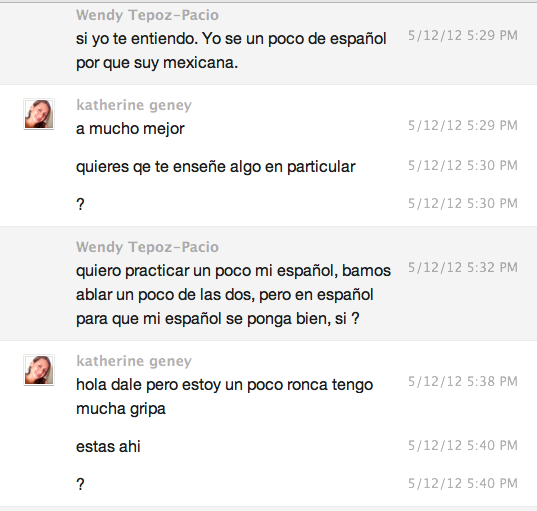Viewport: 537px width, 511px height.
Task: Click katherine geney's first avatar thumbnail
Action: click(x=39, y=114)
